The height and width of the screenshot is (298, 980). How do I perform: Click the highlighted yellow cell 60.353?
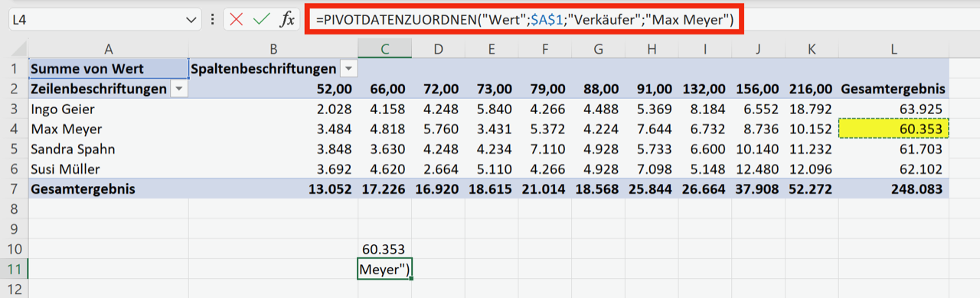pyautogui.click(x=893, y=129)
